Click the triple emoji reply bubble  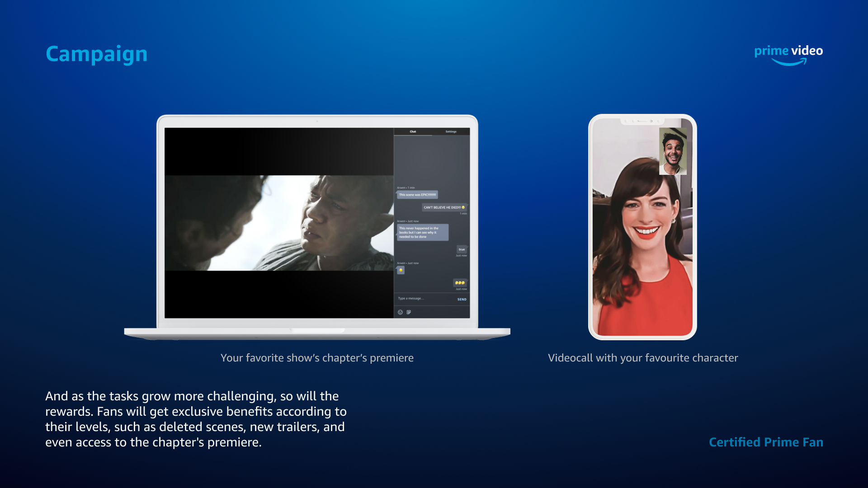click(460, 283)
